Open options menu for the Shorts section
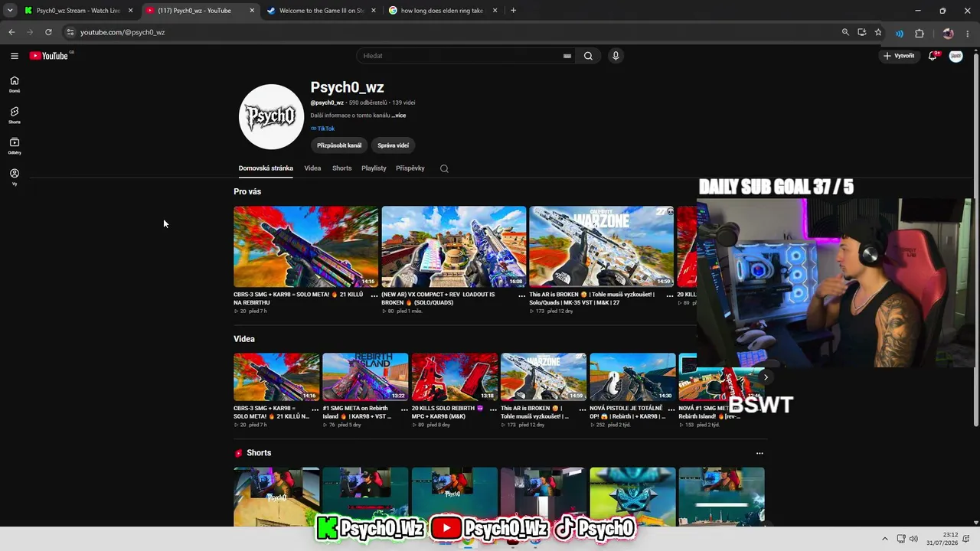Screen dimensions: 980x551 coord(759,453)
